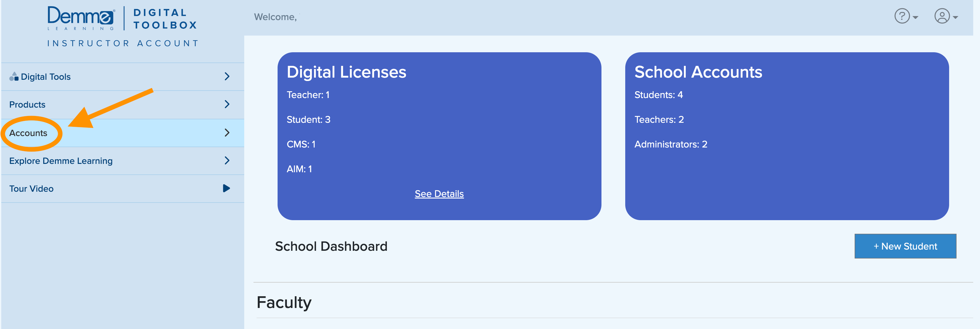Viewport: 980px width, 329px height.
Task: Go to Explore Demme Learning
Action: (x=61, y=161)
